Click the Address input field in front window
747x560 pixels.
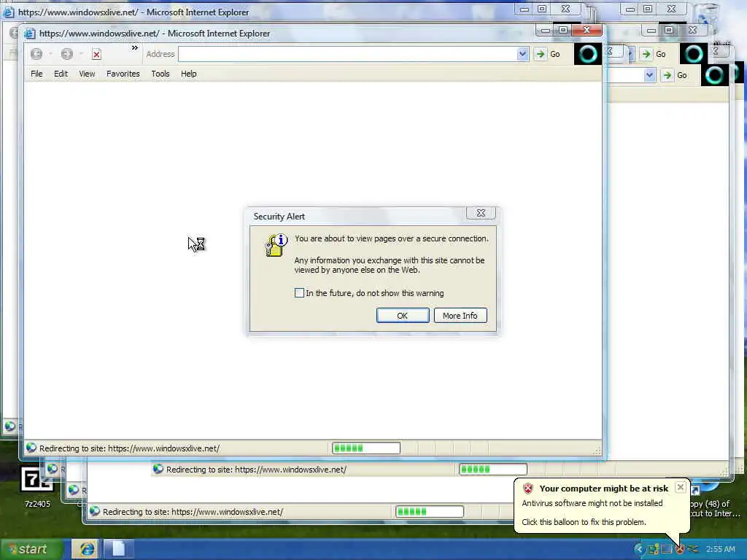point(348,54)
